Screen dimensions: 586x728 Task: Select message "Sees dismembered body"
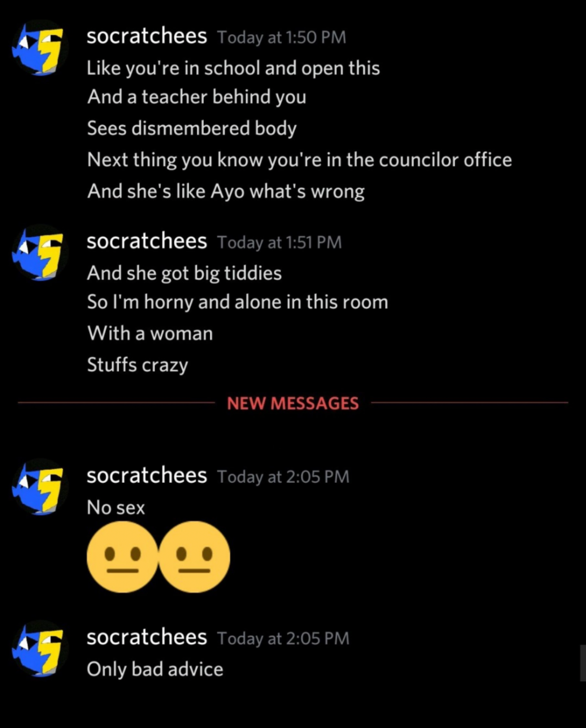[x=192, y=129]
